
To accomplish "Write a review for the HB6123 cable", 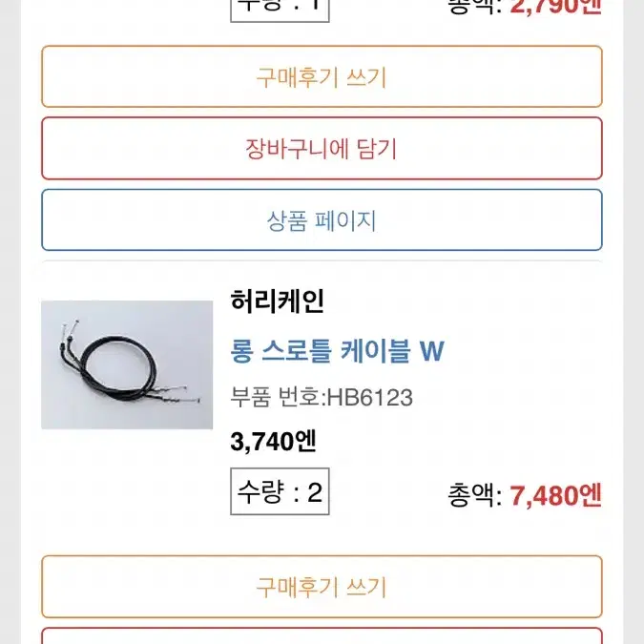I will pos(322,587).
